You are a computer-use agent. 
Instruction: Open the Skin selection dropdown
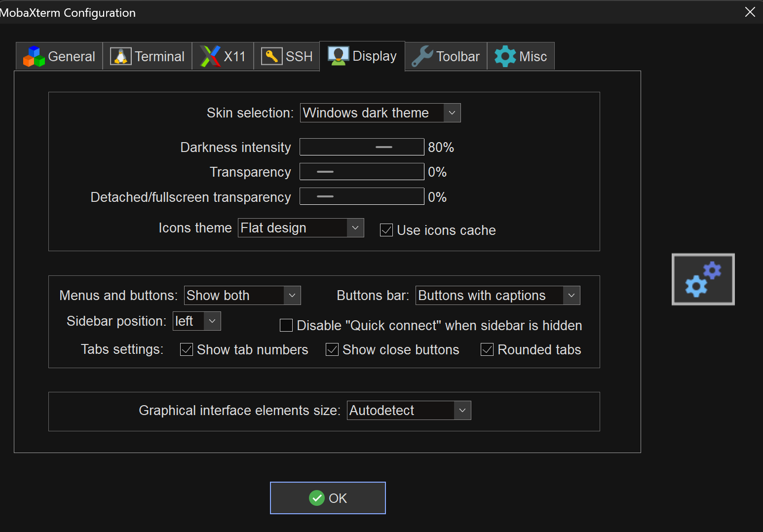tap(381, 113)
